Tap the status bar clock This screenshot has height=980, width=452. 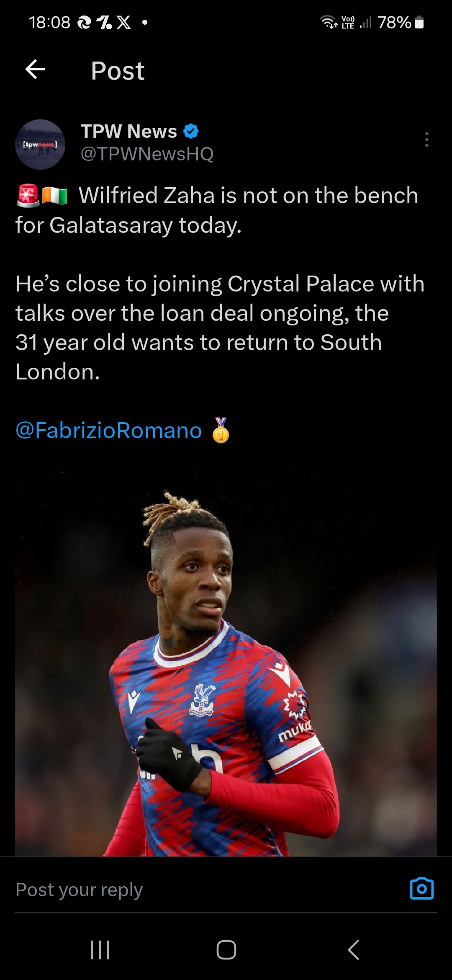49,22
